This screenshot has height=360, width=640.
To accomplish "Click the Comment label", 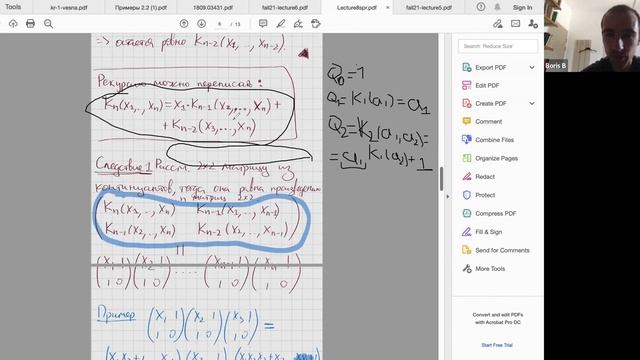I will 489,121.
